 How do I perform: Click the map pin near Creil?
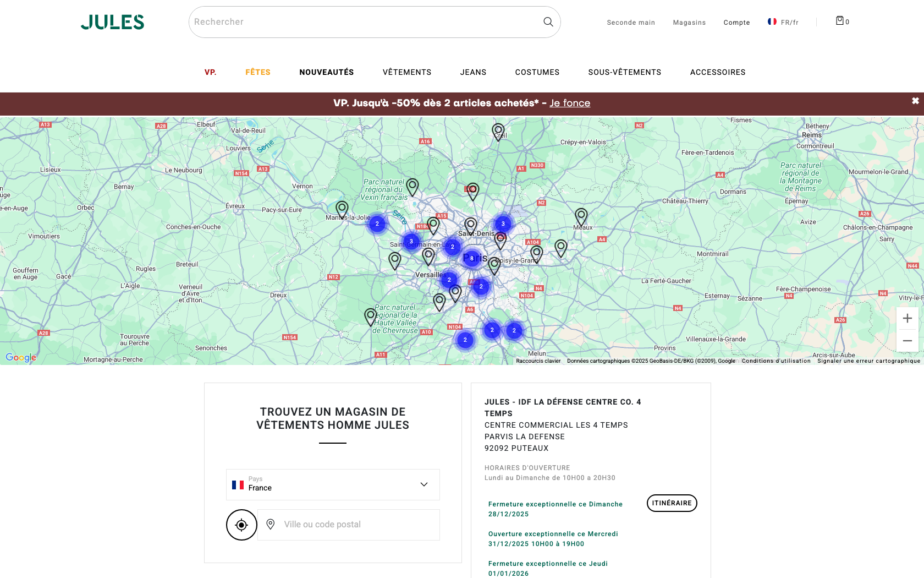(x=498, y=131)
